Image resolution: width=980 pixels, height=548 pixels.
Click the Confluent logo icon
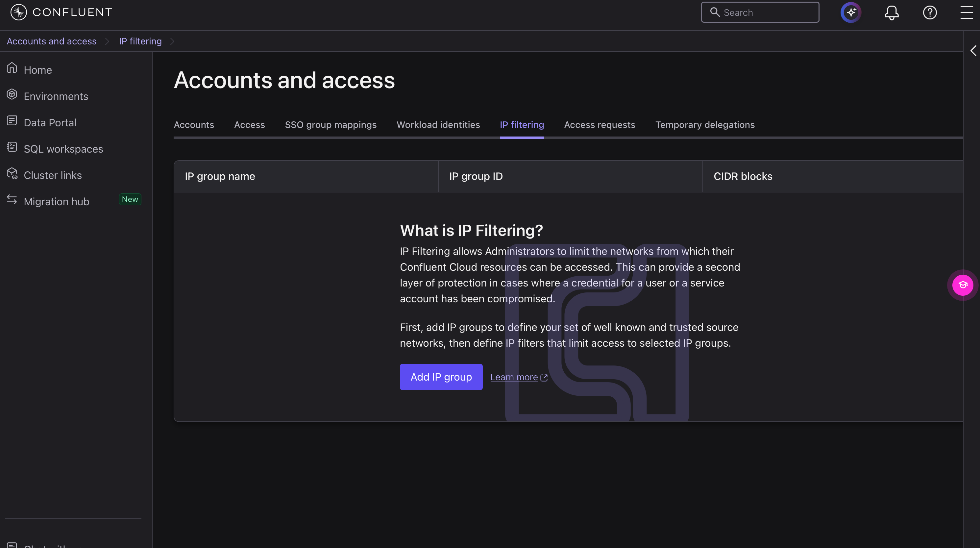18,12
